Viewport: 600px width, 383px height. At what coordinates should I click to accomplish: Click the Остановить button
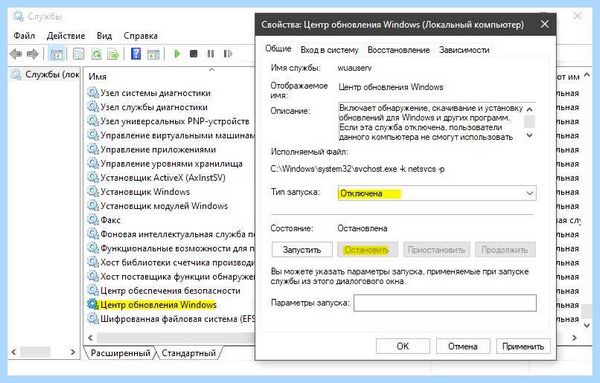(367, 250)
